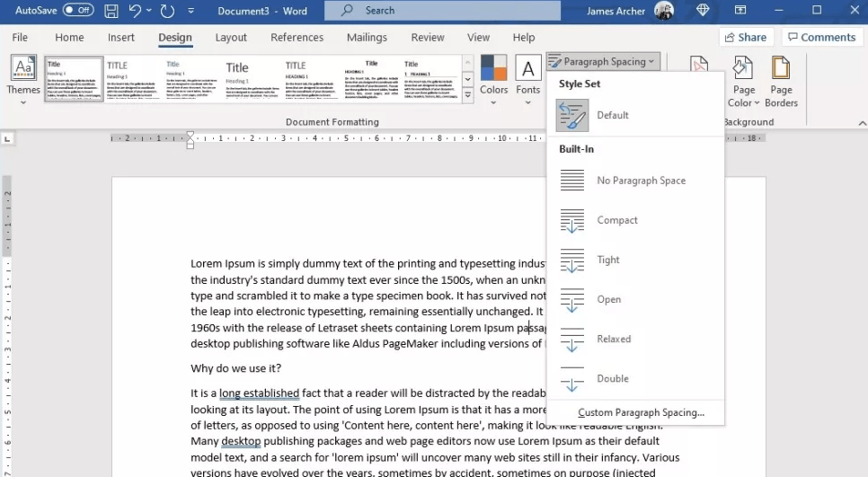
Task: Open the Comments button
Action: [x=821, y=37]
